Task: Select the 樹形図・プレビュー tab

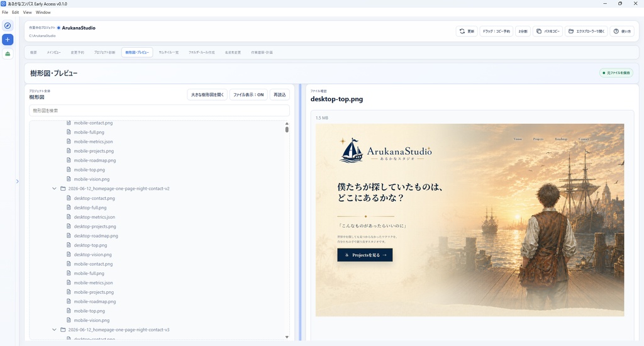Action: (x=137, y=53)
